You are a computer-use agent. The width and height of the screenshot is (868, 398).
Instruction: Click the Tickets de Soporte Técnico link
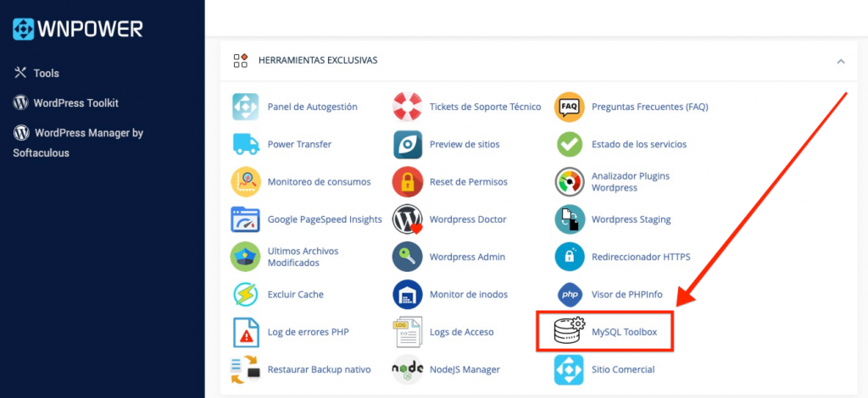[486, 107]
